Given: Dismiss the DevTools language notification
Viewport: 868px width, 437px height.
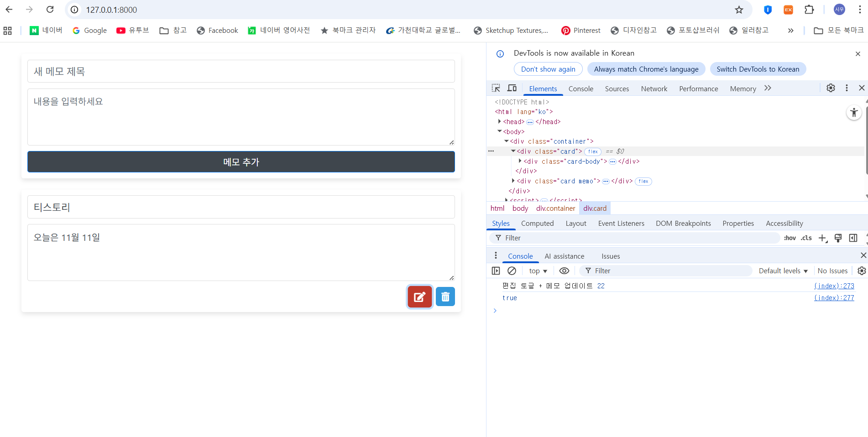Looking at the screenshot, I should click(858, 54).
